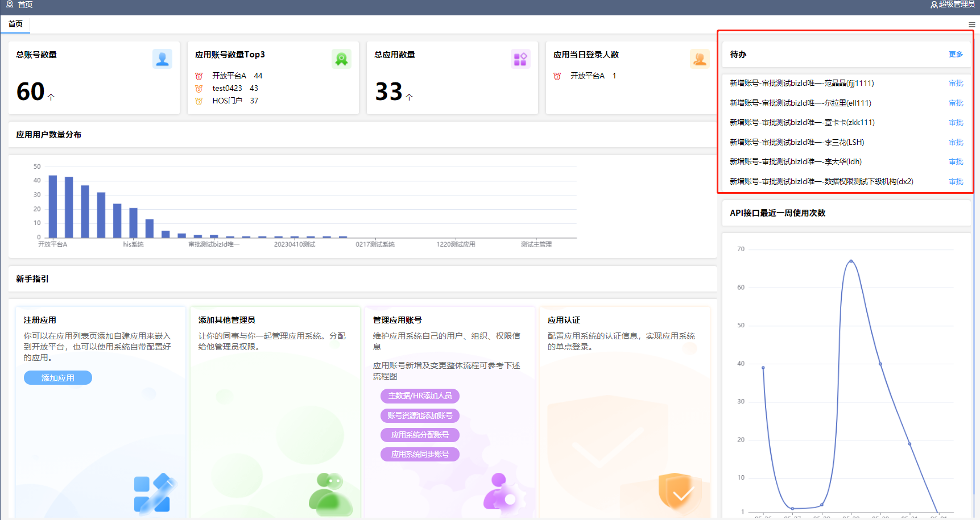Click the up arrow next to 60
The height and width of the screenshot is (520, 980).
51,97
